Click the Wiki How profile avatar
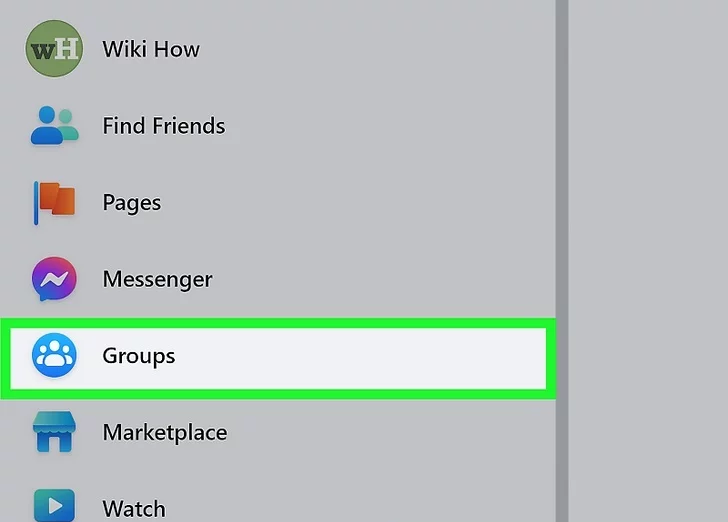Image resolution: width=728 pixels, height=522 pixels. (54, 49)
